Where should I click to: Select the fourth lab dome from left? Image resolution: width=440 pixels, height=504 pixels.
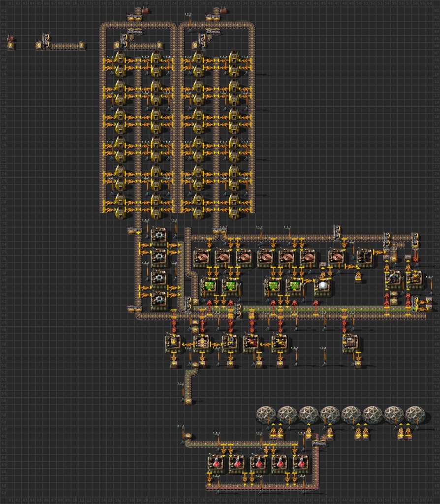pos(330,414)
